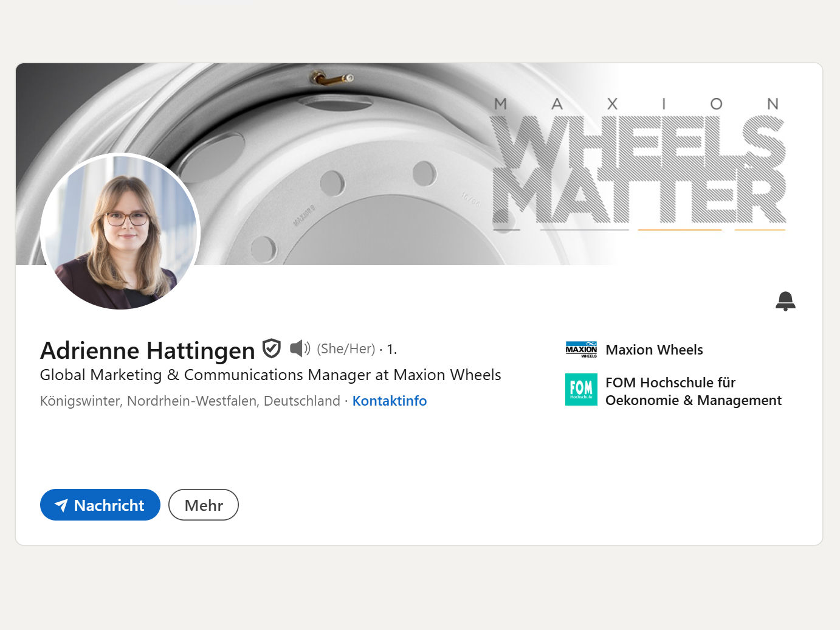This screenshot has height=630, width=840.
Task: View Adrienne Hattingen's profile photo
Action: click(120, 232)
